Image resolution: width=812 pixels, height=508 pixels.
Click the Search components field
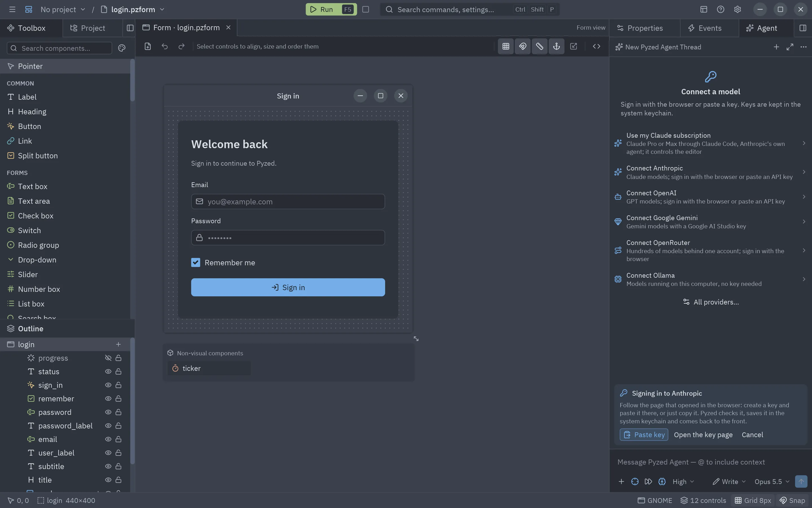[59, 48]
